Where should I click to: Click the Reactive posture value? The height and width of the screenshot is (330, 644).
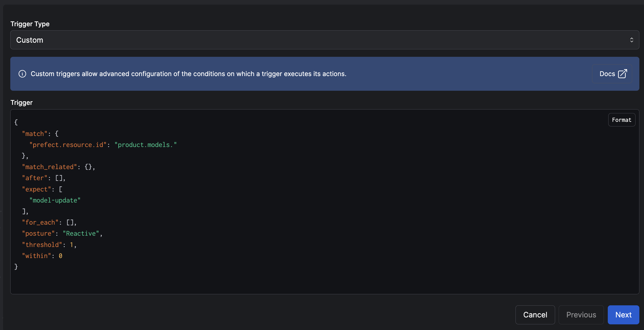pos(81,233)
